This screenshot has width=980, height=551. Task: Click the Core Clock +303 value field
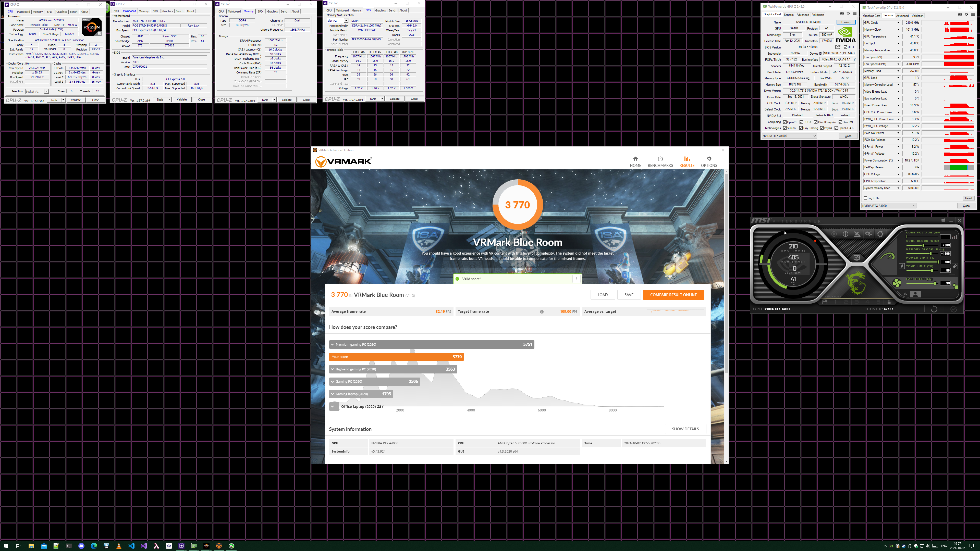pyautogui.click(x=945, y=245)
